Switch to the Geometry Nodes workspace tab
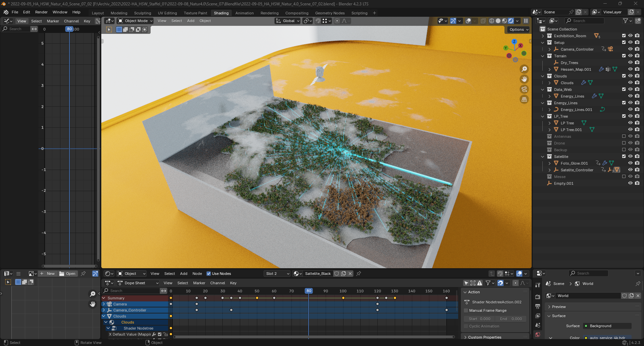The height and width of the screenshot is (346, 644). pos(330,13)
